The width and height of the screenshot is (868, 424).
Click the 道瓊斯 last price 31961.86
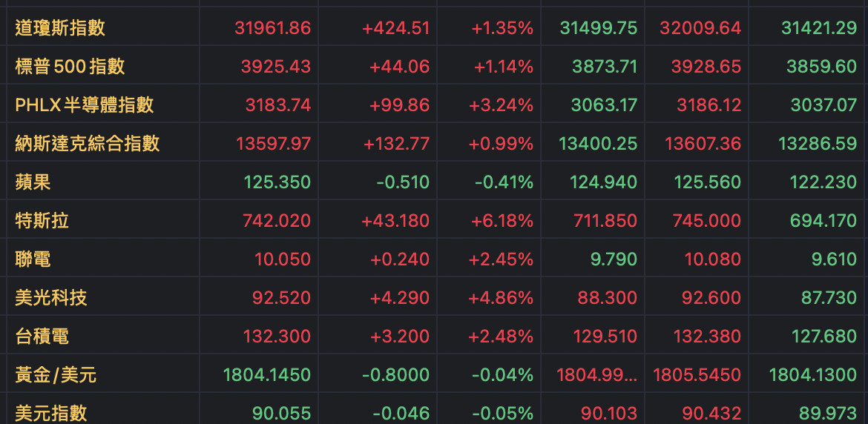272,28
